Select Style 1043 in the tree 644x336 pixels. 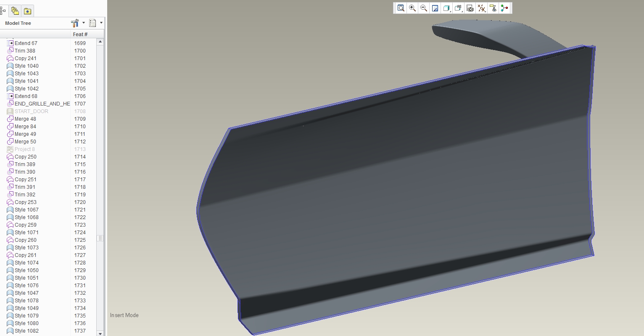tap(26, 74)
